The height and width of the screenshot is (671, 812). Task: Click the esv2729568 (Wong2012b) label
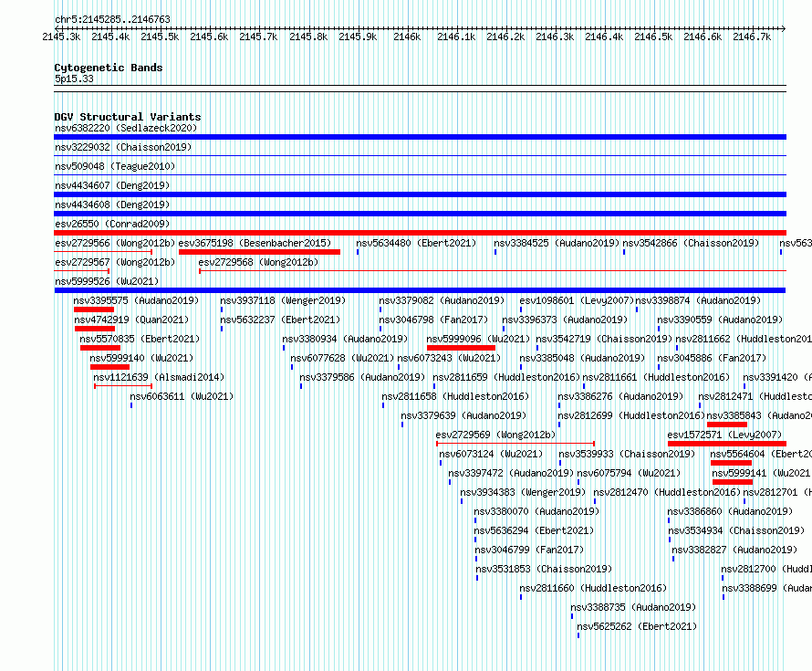tap(258, 262)
